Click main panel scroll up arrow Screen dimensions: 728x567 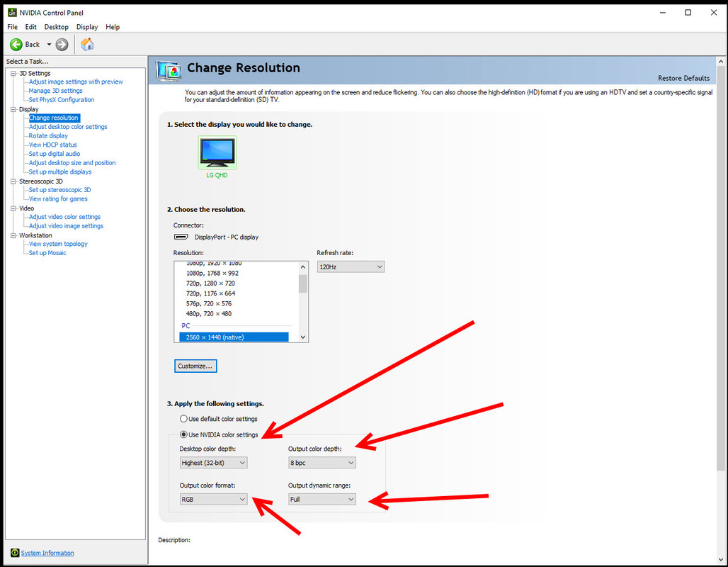[x=721, y=62]
